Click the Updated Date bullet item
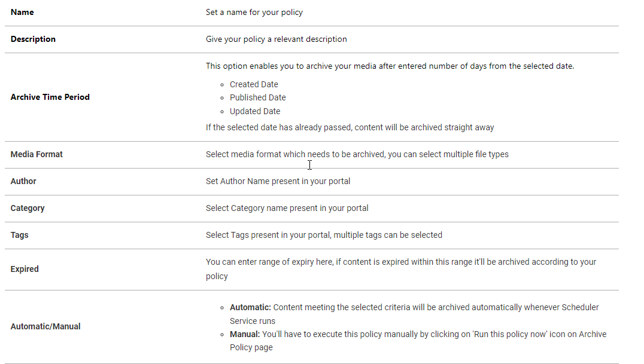 coord(254,111)
